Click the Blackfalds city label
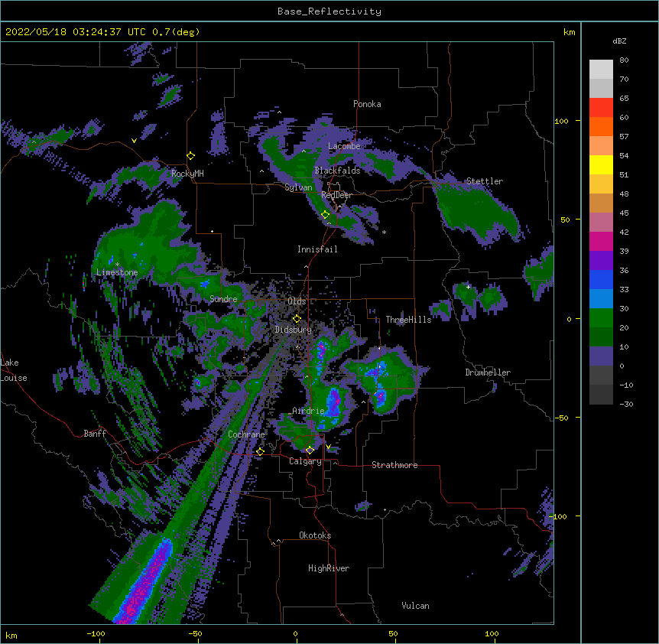Screen dimensions: 659x644 point(337,171)
